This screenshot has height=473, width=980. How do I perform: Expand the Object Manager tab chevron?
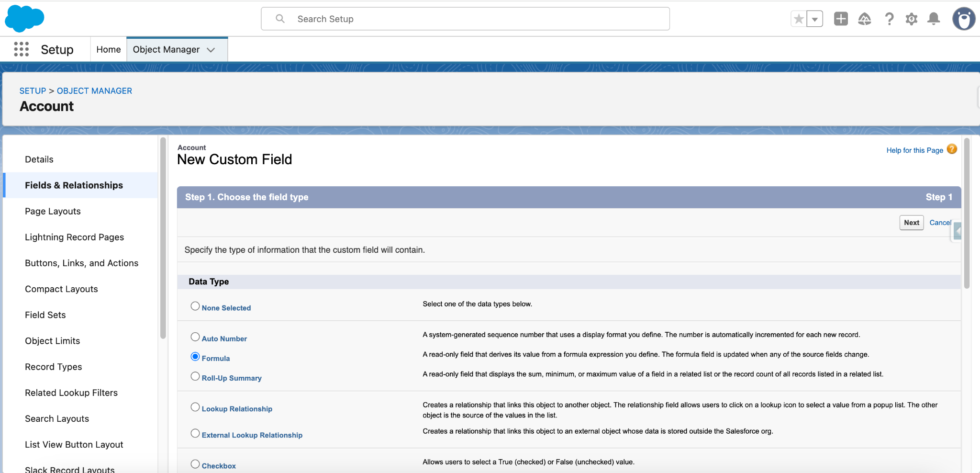pos(211,50)
